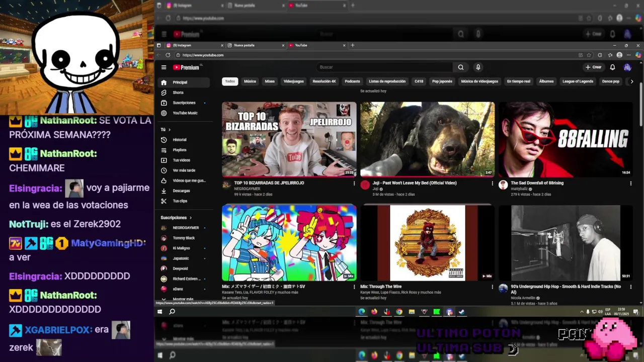This screenshot has height=362, width=644.
Task: Play the black bear Joji video thumbnail
Action: click(428, 139)
